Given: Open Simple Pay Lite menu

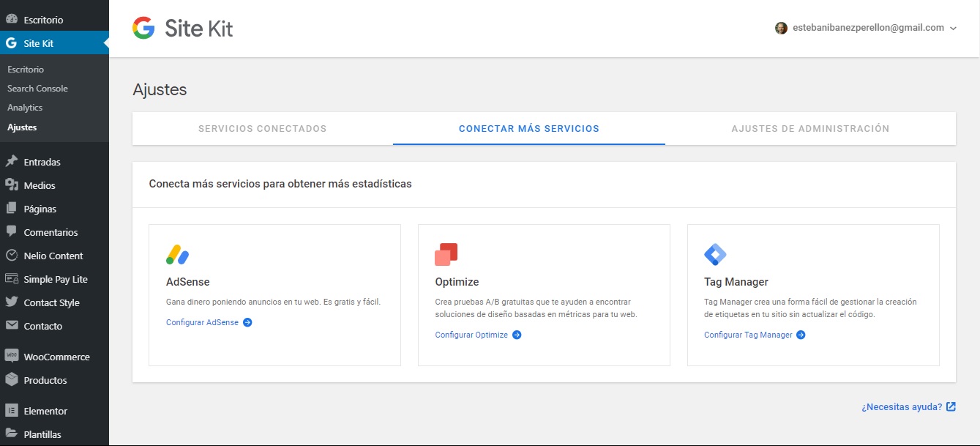Looking at the screenshot, I should (54, 279).
